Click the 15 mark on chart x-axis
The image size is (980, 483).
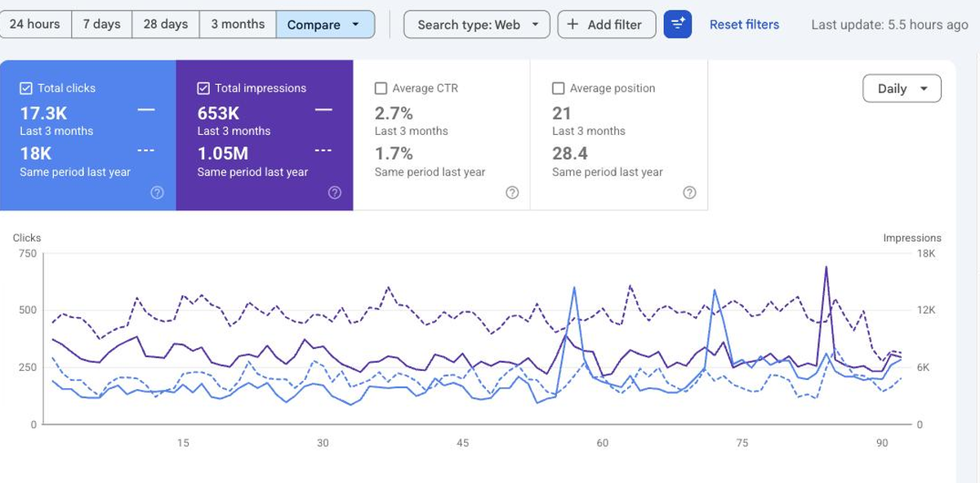(x=183, y=443)
